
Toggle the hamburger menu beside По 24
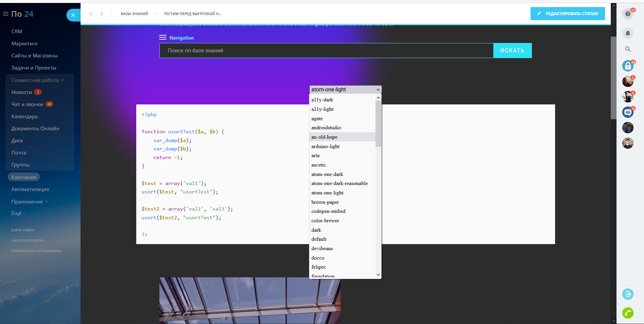pos(6,14)
